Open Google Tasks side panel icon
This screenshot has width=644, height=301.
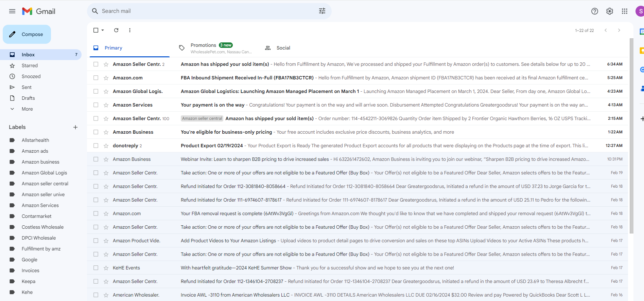pos(642,70)
